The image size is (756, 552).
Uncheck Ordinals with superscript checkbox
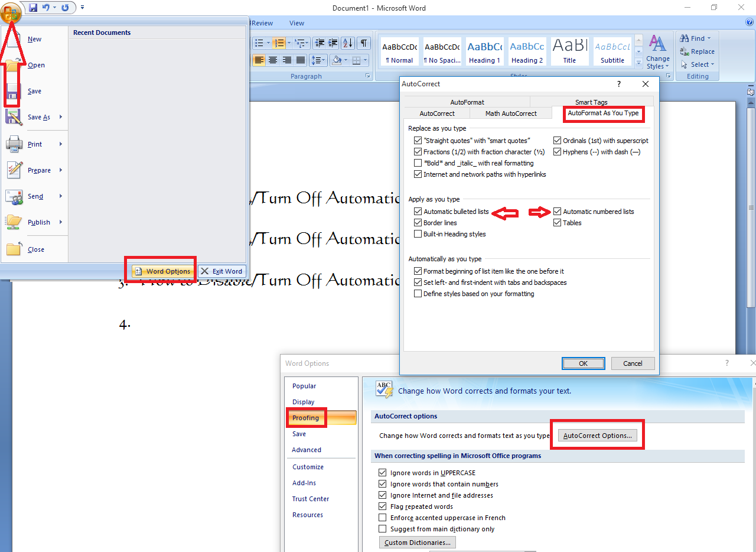558,141
